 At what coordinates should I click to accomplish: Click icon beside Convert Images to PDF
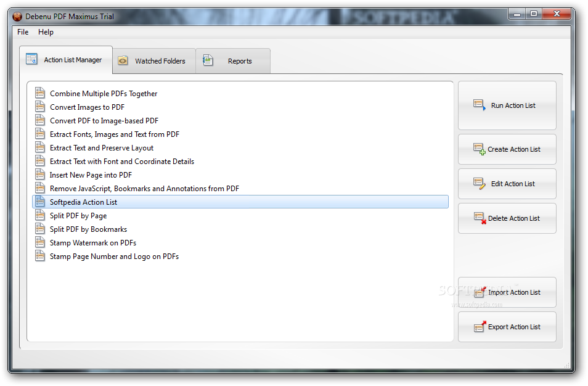point(39,106)
